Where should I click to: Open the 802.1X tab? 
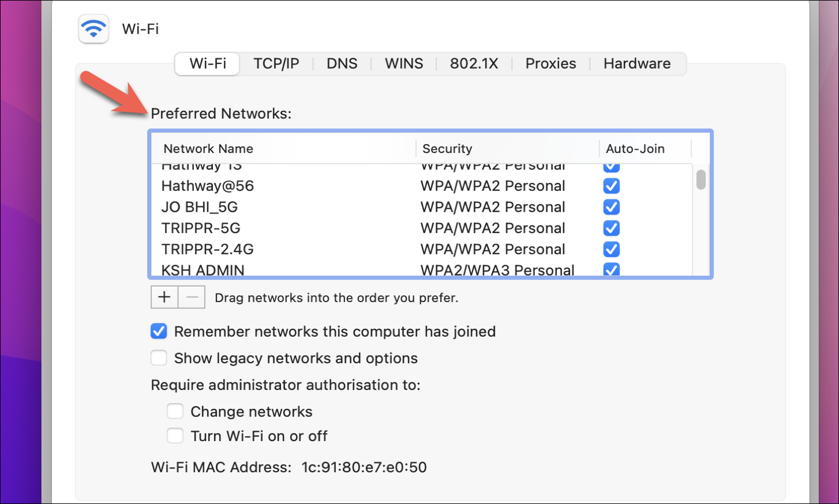[x=474, y=63]
